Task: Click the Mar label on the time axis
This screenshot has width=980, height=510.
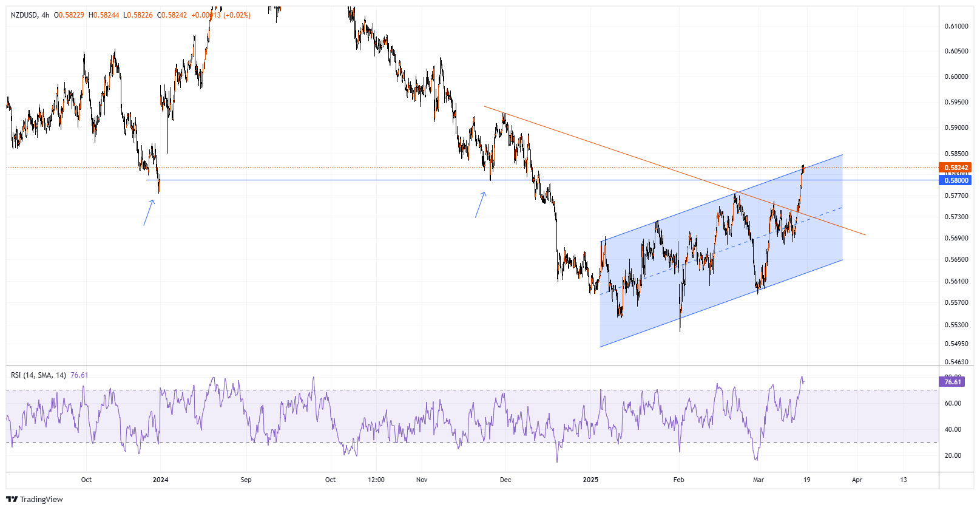Action: point(759,480)
